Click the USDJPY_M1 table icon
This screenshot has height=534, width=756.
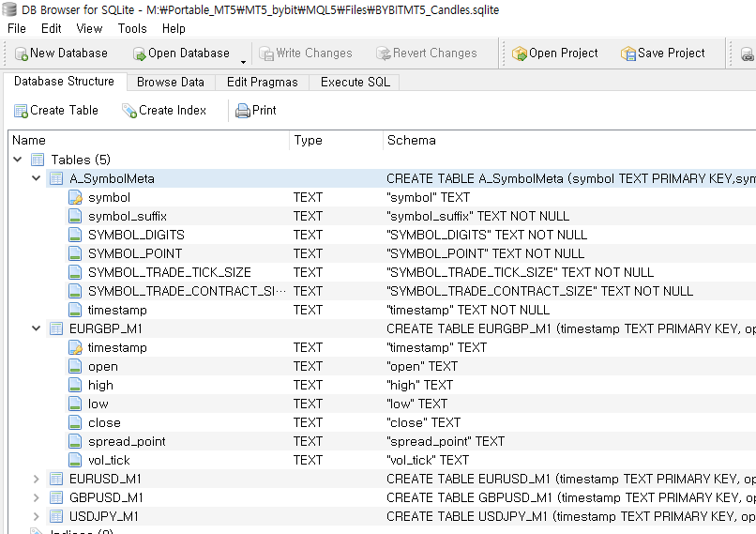pyautogui.click(x=56, y=516)
